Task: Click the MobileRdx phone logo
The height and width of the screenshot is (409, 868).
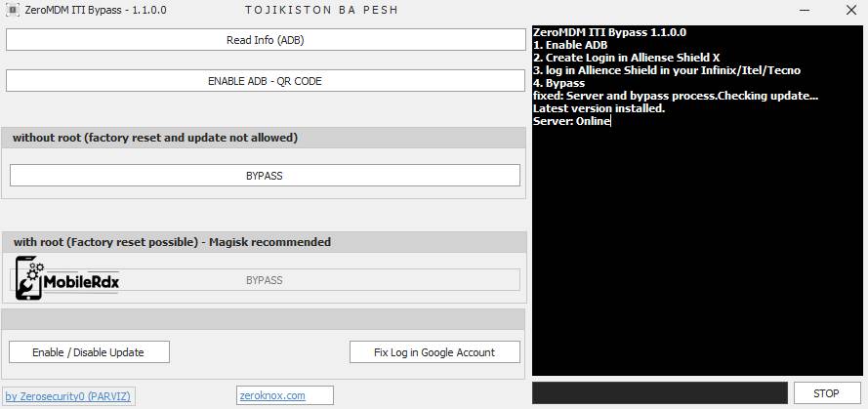Action: [x=67, y=278]
